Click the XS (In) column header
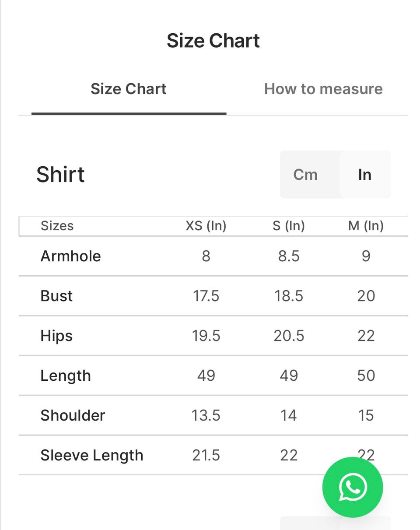Image resolution: width=420 pixels, height=530 pixels. click(x=206, y=226)
